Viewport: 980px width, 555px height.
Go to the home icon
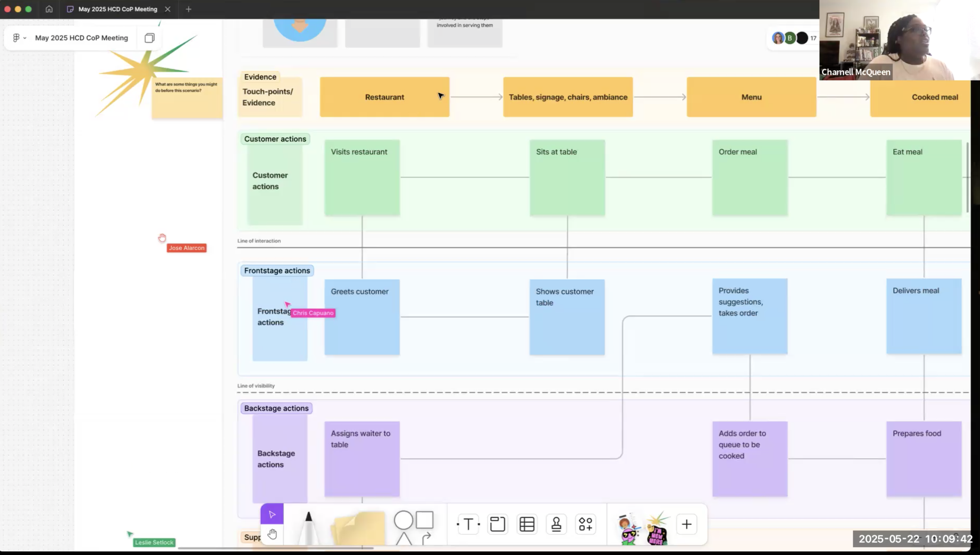(49, 9)
